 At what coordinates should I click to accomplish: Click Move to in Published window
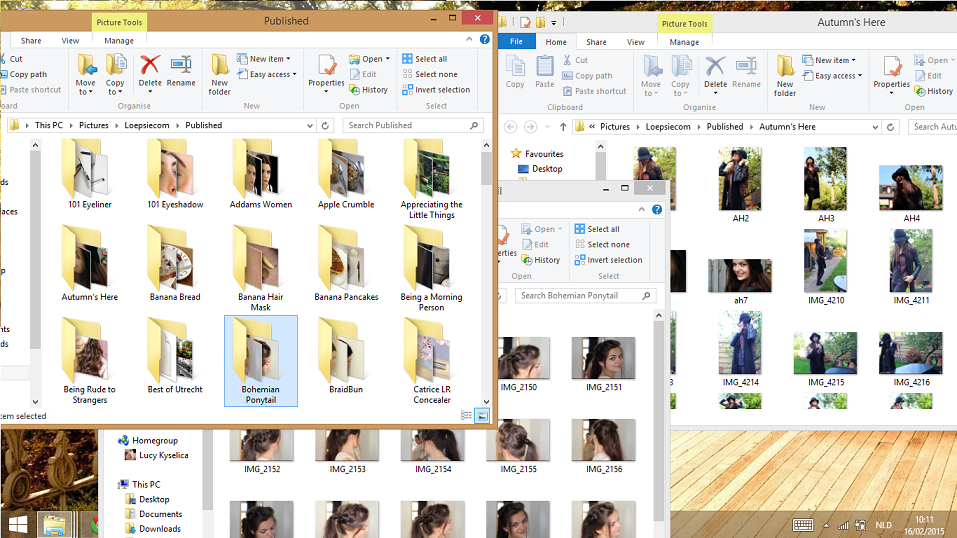click(x=85, y=75)
